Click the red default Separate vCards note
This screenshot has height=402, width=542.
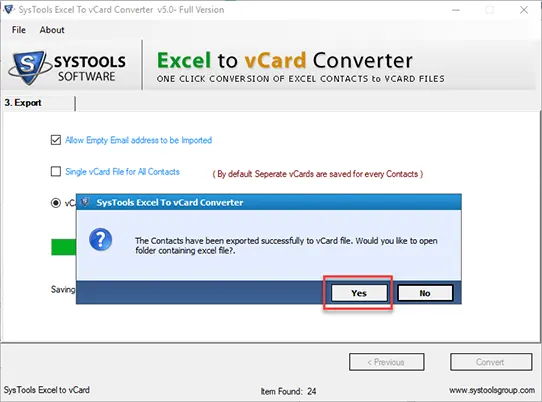tap(318, 174)
